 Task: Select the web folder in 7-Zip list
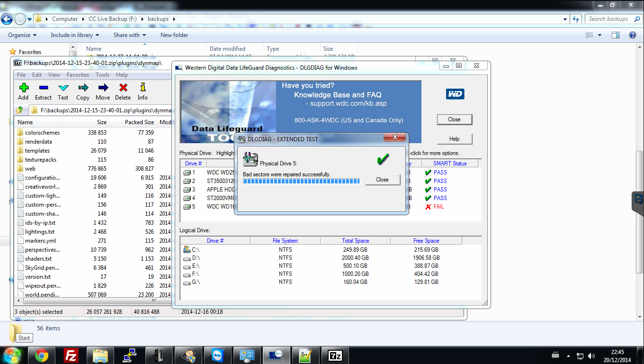30,169
